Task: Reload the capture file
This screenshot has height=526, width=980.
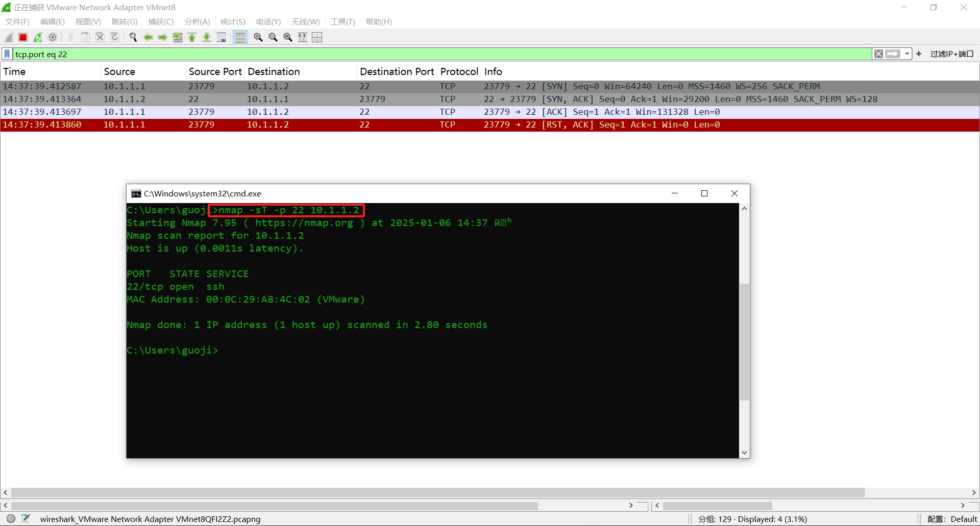Action: tap(115, 37)
